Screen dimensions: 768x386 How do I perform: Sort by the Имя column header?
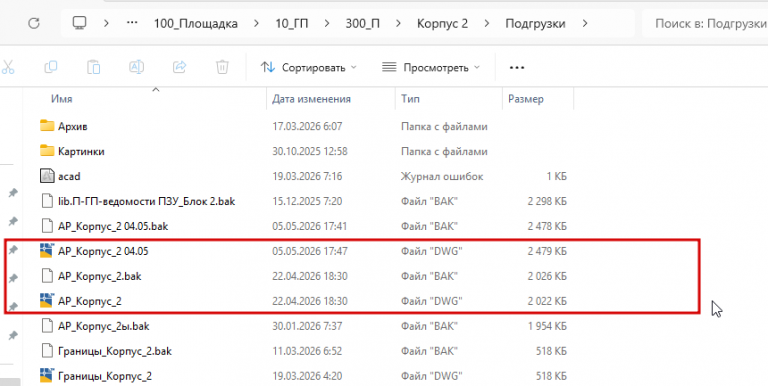tap(62, 99)
